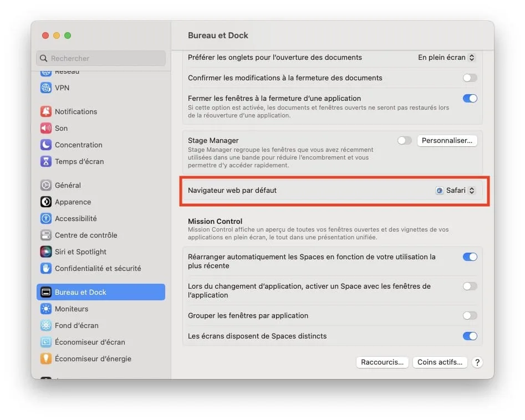Click the Bureau et Dock icon

tap(46, 292)
